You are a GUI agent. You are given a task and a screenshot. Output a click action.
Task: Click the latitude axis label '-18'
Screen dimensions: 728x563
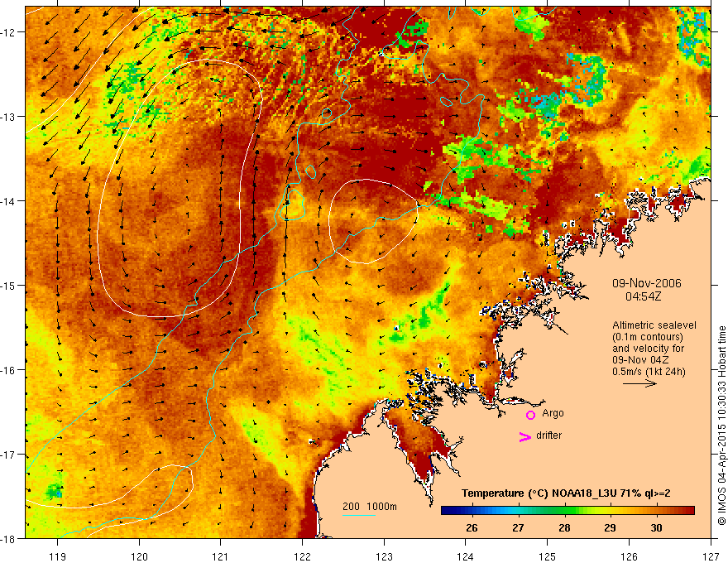[9, 538]
